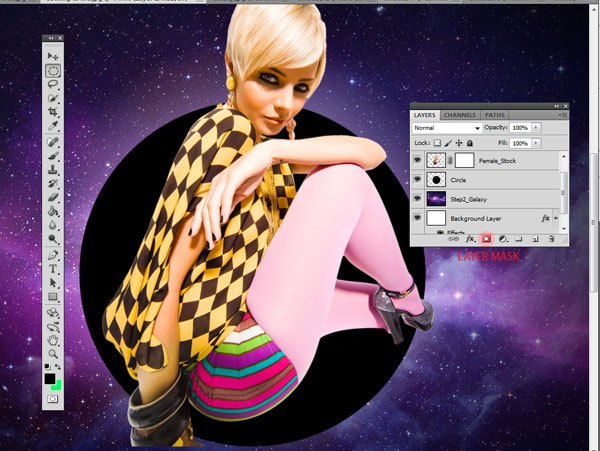The width and height of the screenshot is (600, 451).
Task: Select the Elliptical Marquee tool
Action: (x=53, y=71)
